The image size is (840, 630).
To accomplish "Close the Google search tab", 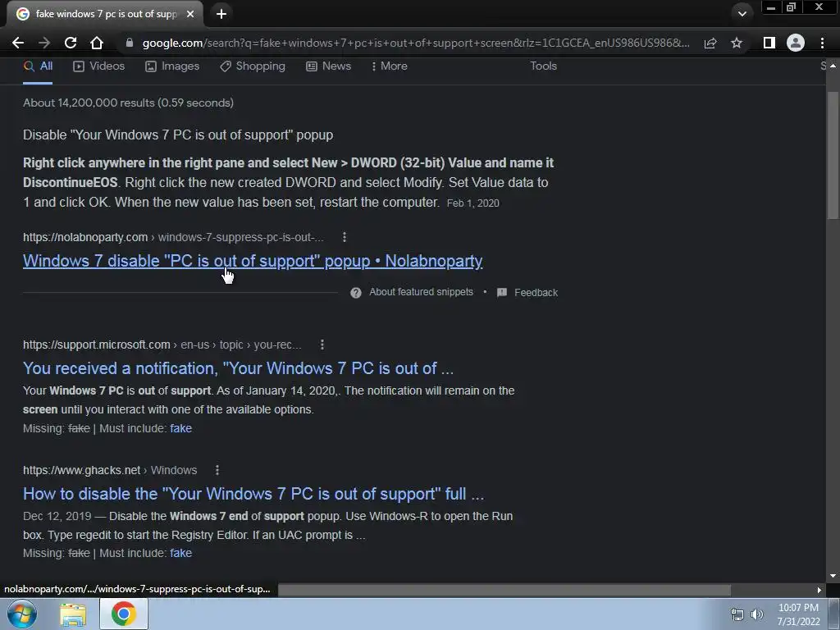I will coord(190,14).
